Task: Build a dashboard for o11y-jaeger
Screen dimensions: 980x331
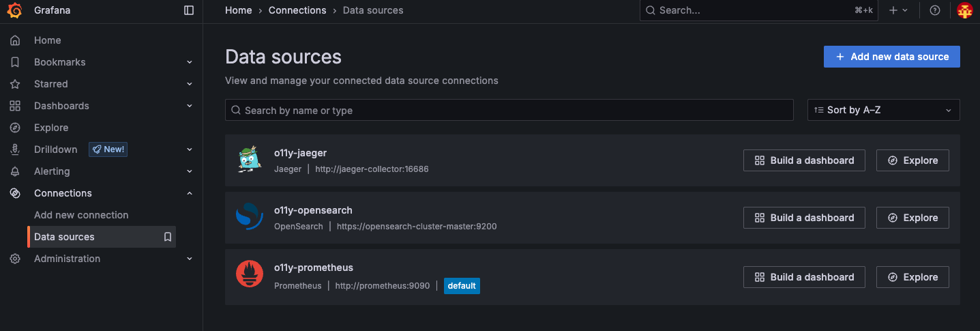Action: pyautogui.click(x=804, y=160)
